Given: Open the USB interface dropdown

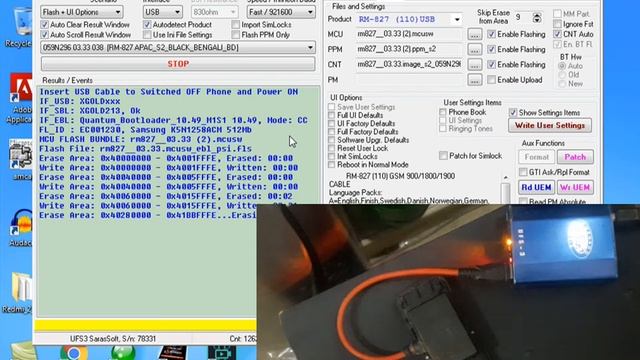Looking at the screenshot, I should click(162, 12).
